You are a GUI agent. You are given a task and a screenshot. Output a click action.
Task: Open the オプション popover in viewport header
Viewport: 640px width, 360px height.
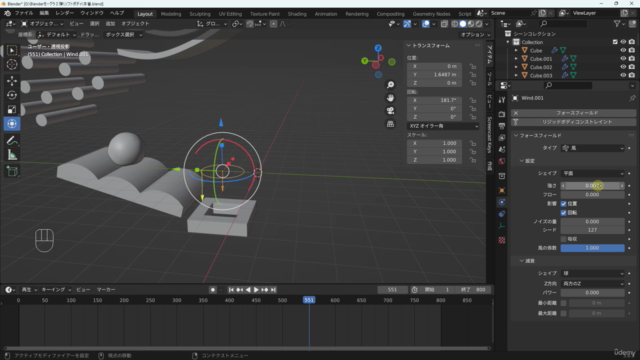coord(475,35)
